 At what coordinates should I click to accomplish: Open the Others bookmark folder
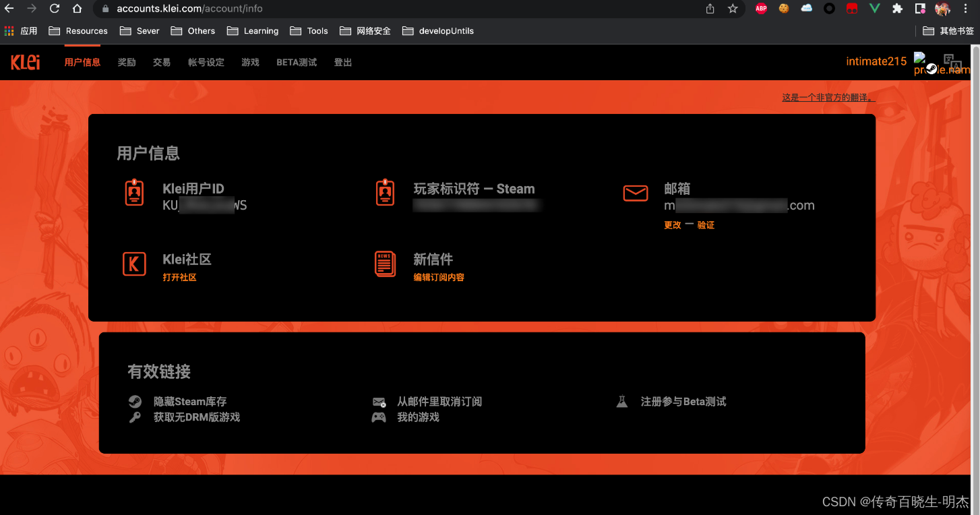click(193, 31)
